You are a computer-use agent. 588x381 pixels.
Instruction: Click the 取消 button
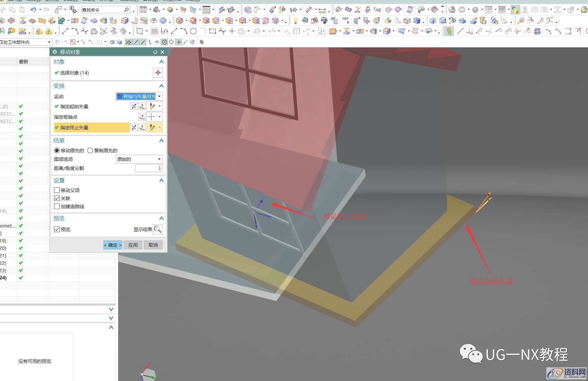tap(153, 245)
